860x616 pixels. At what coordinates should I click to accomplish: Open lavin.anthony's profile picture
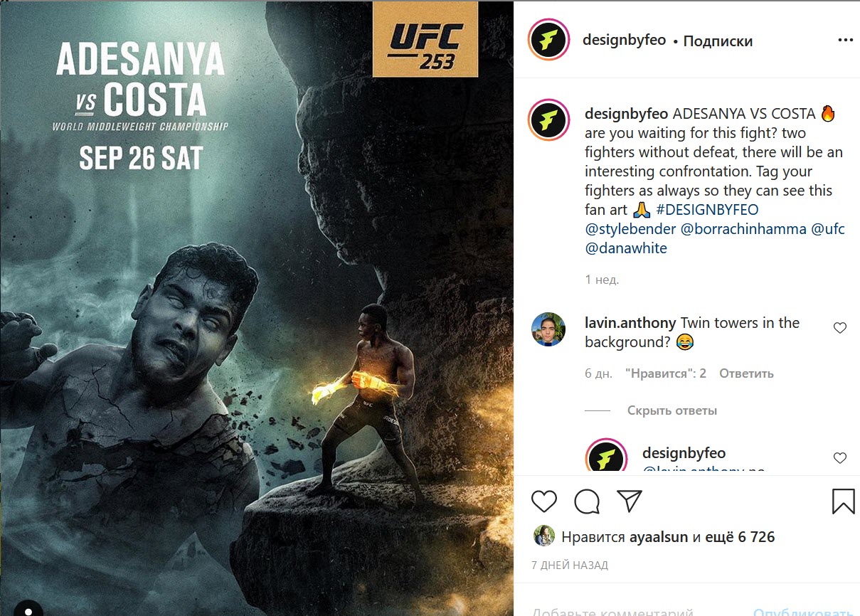click(548, 330)
